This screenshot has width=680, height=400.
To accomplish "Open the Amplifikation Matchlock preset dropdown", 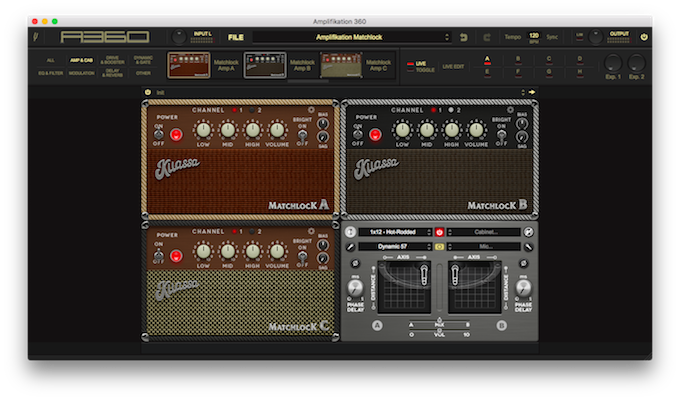I will 352,37.
